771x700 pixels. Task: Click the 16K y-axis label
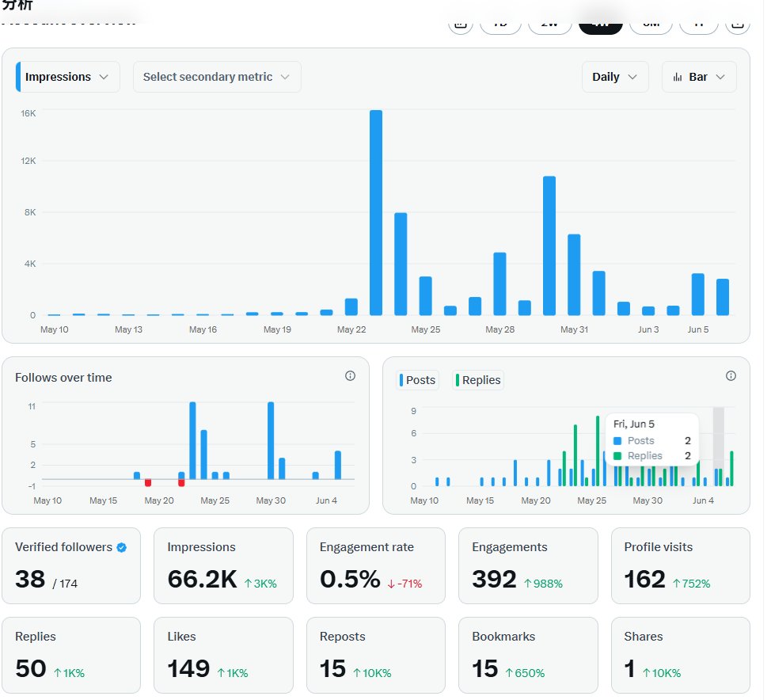28,113
